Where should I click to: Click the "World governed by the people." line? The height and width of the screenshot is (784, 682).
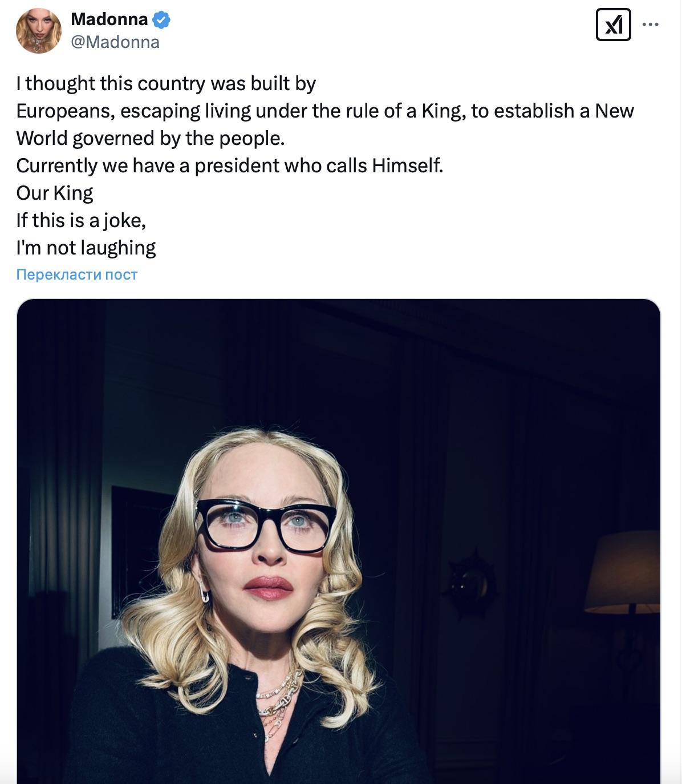pyautogui.click(x=150, y=139)
